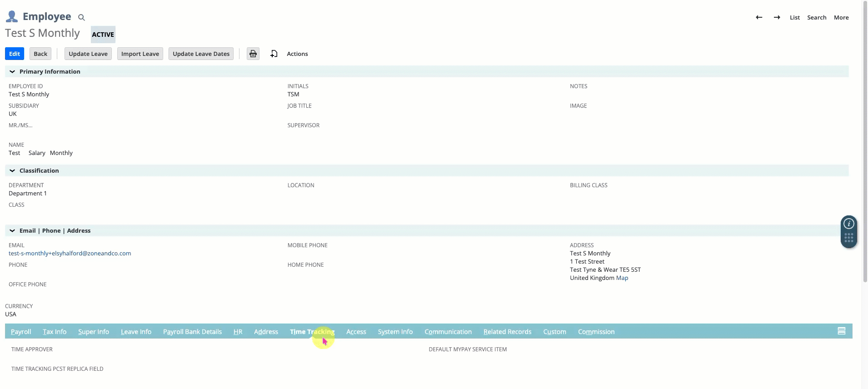This screenshot has height=389, width=868.
Task: Switch to the Leave Info tab
Action: (136, 332)
